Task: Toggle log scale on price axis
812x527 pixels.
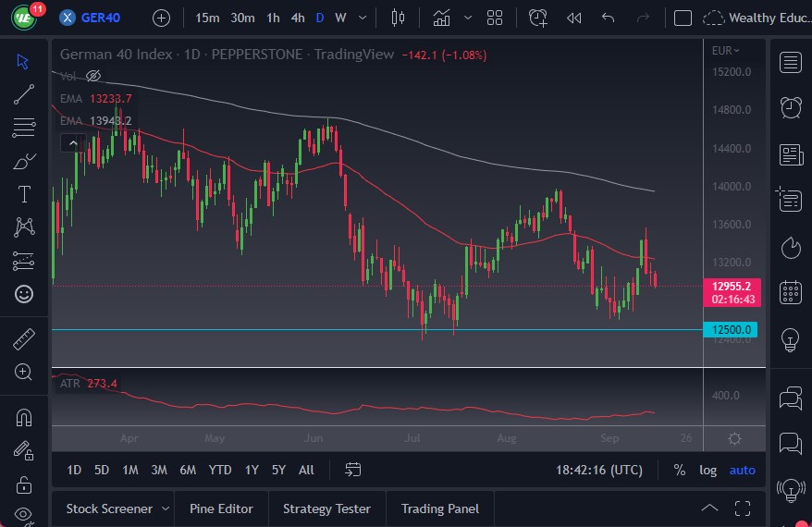Action: [707, 470]
